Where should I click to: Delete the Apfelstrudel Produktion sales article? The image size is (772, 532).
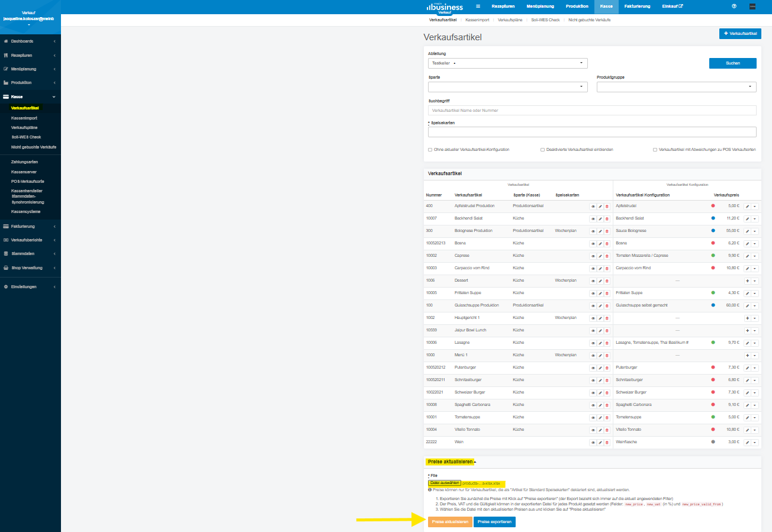tap(607, 206)
